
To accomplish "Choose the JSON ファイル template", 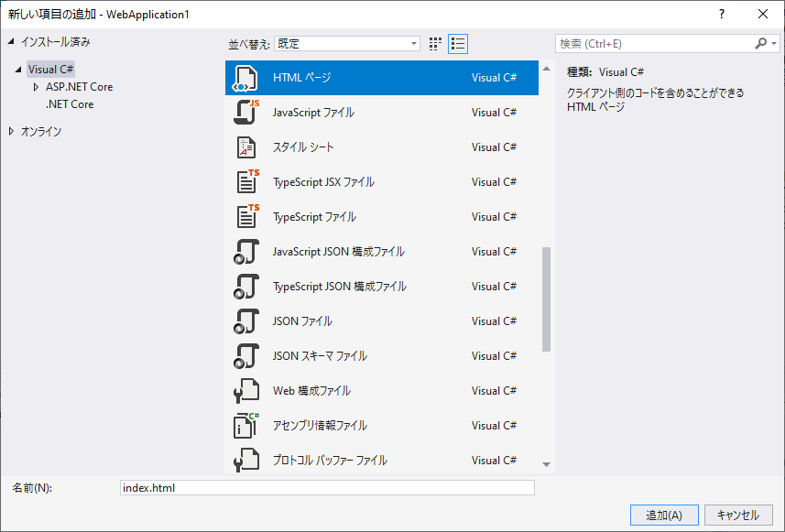I will (x=382, y=321).
